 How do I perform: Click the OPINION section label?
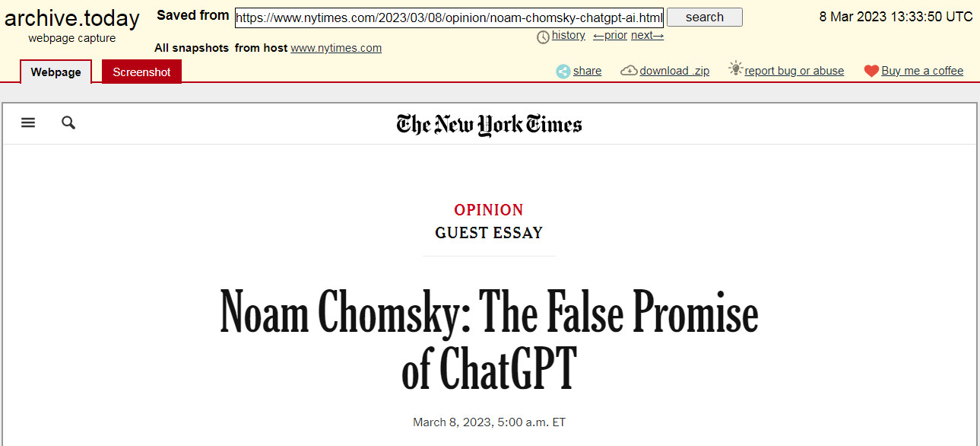(x=489, y=210)
